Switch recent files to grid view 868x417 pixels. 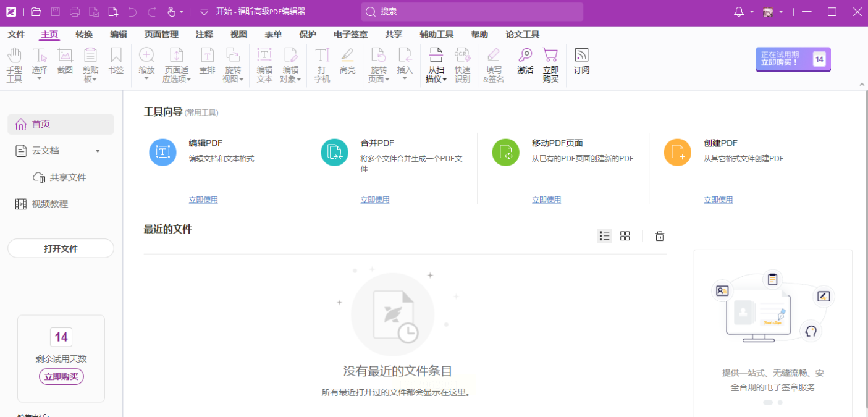[625, 236]
